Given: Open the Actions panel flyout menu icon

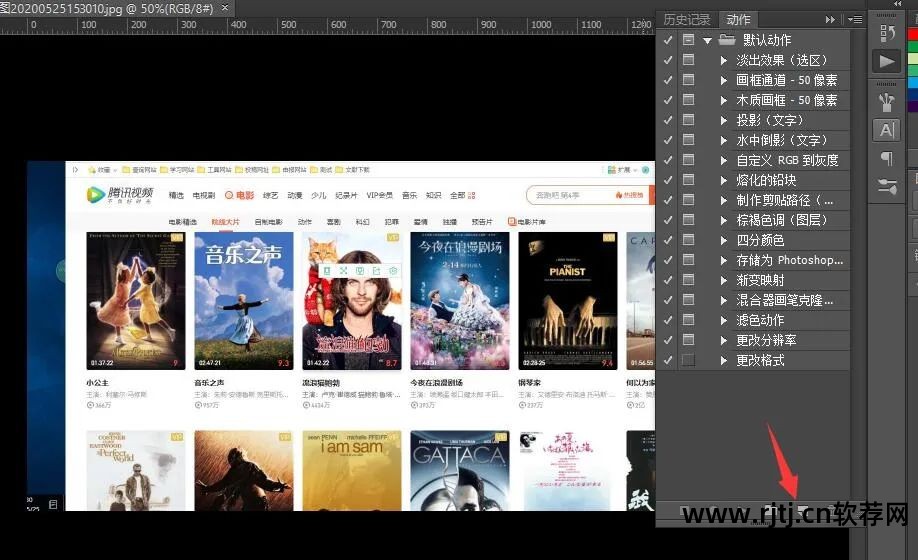Looking at the screenshot, I should pos(855,19).
